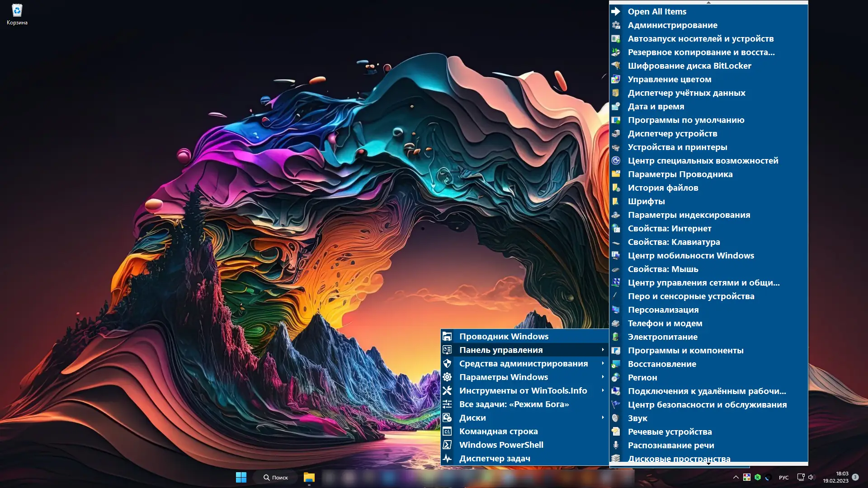This screenshot has width=868, height=488.
Task: Show hidden tray icons chevron
Action: pyautogui.click(x=736, y=477)
